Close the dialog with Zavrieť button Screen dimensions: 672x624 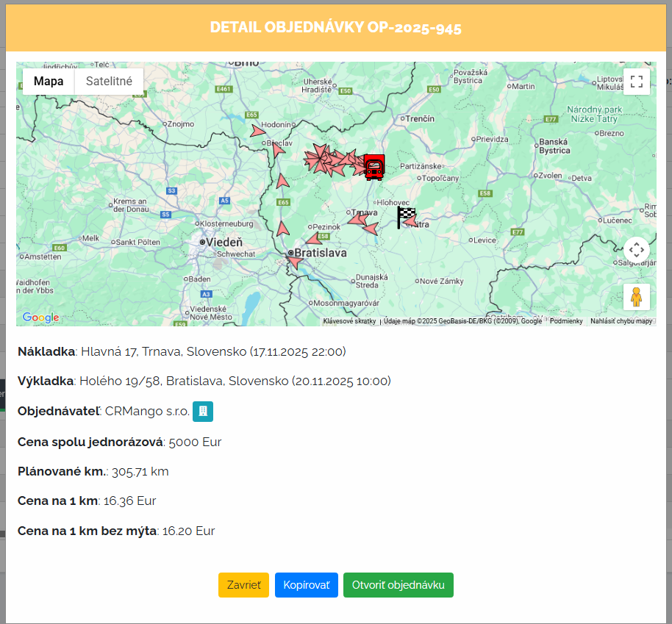[x=243, y=585]
